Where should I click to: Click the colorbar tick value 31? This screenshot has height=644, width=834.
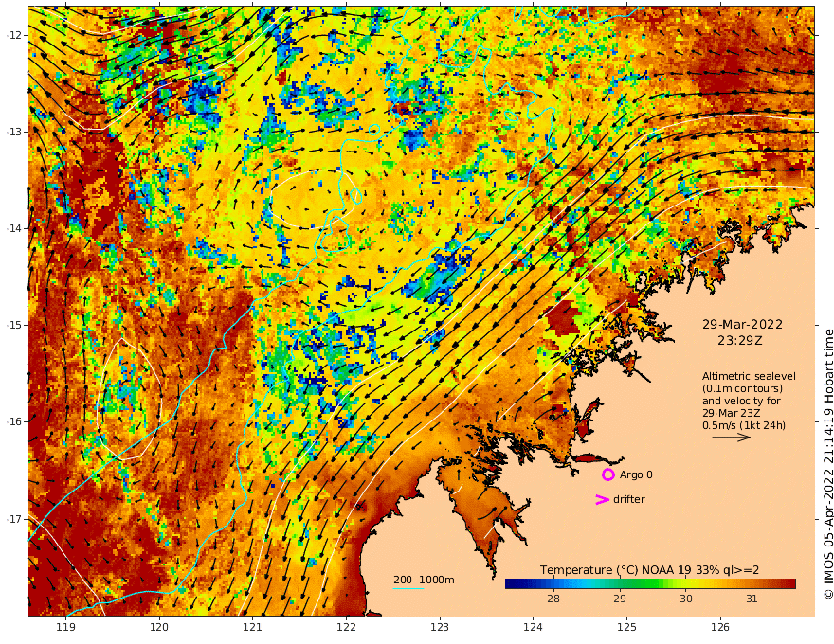(751, 599)
